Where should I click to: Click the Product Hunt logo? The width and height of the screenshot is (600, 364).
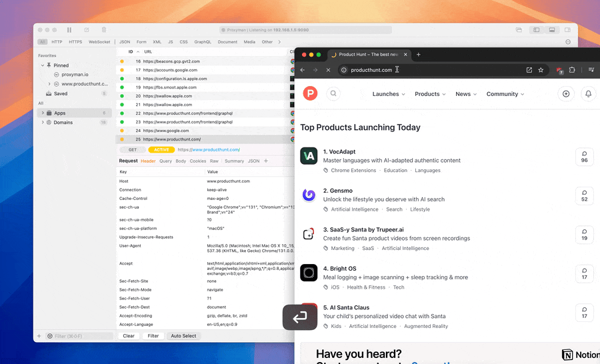(x=310, y=93)
